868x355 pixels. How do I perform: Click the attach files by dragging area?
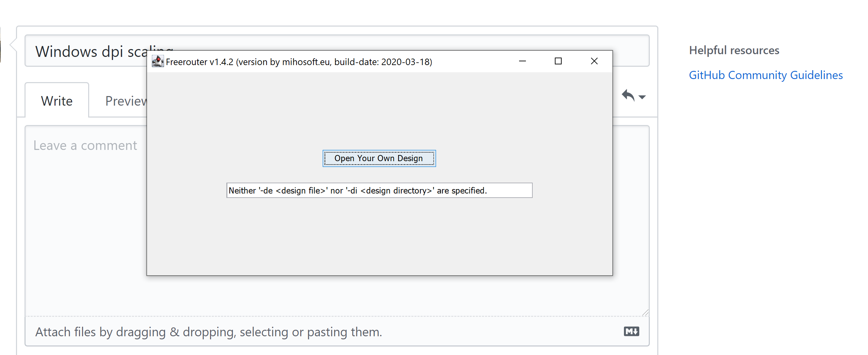209,331
